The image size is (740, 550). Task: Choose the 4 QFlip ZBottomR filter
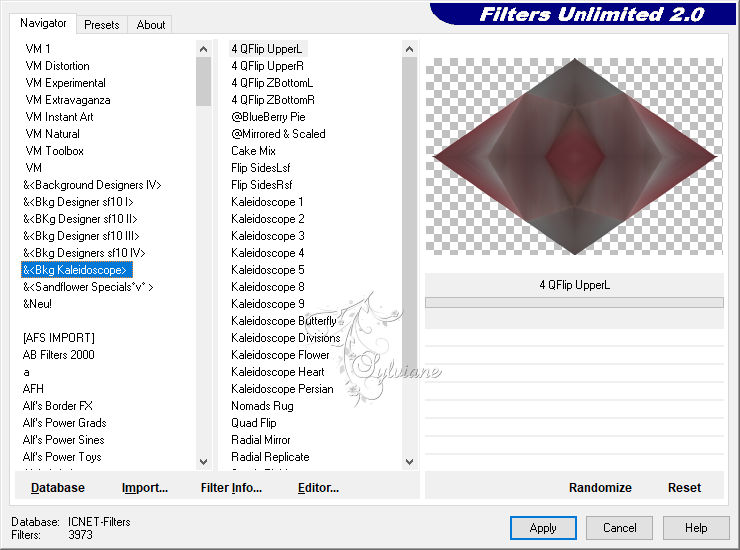pyautogui.click(x=273, y=100)
